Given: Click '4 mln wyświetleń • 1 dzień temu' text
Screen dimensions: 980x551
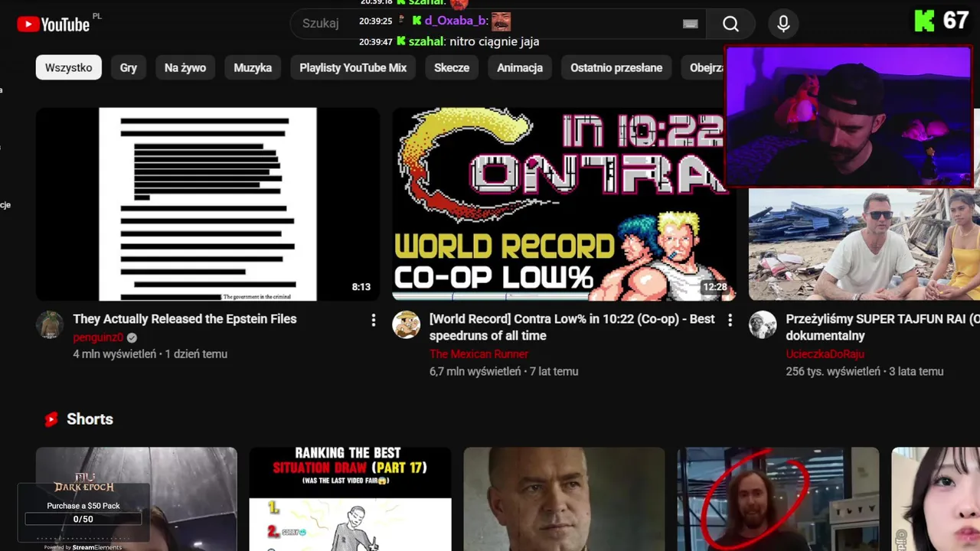Looking at the screenshot, I should [x=150, y=354].
